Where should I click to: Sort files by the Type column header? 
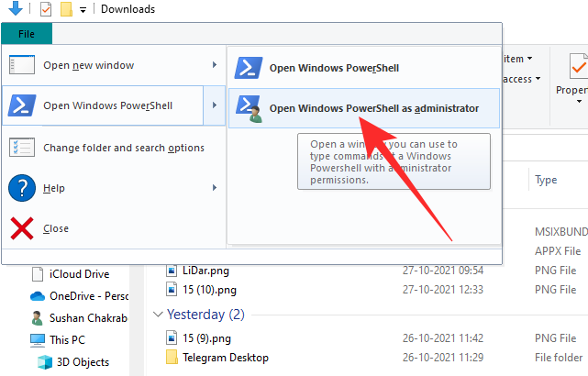pyautogui.click(x=546, y=180)
